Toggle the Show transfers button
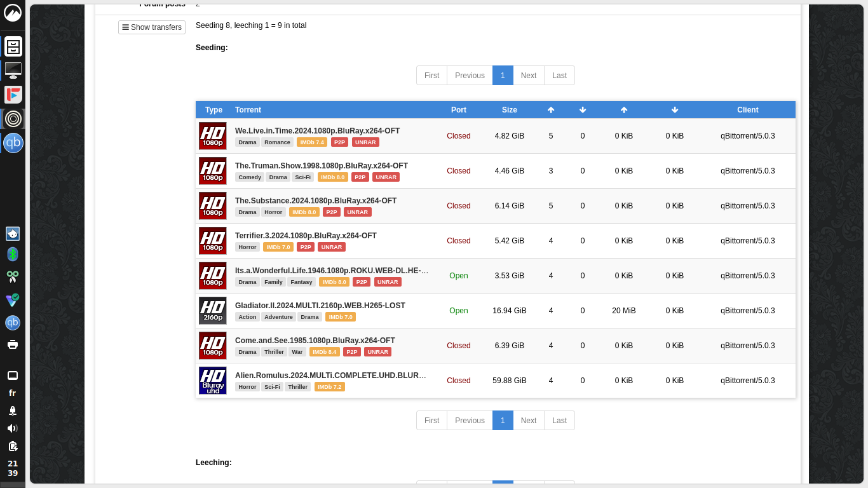Screen dimensions: 868x488 [x=152, y=27]
